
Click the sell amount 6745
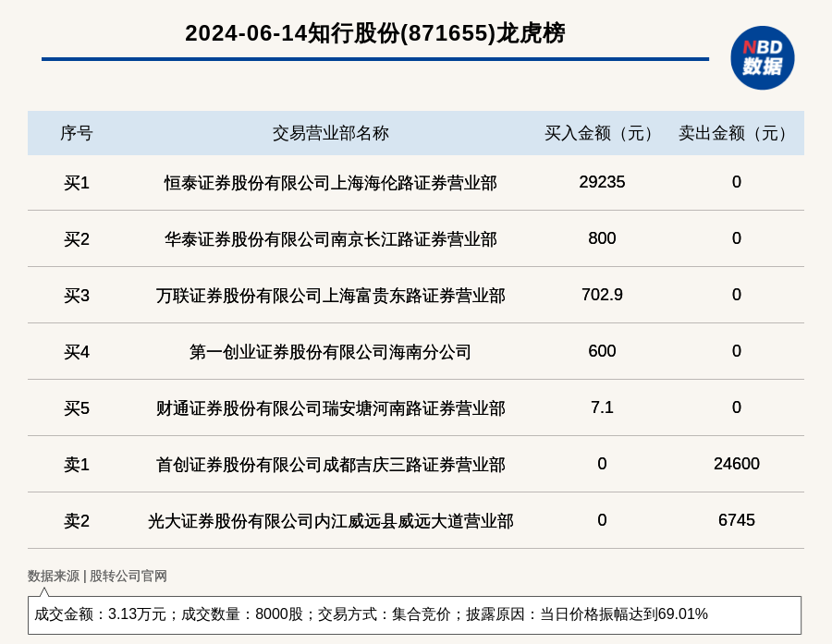tap(736, 520)
